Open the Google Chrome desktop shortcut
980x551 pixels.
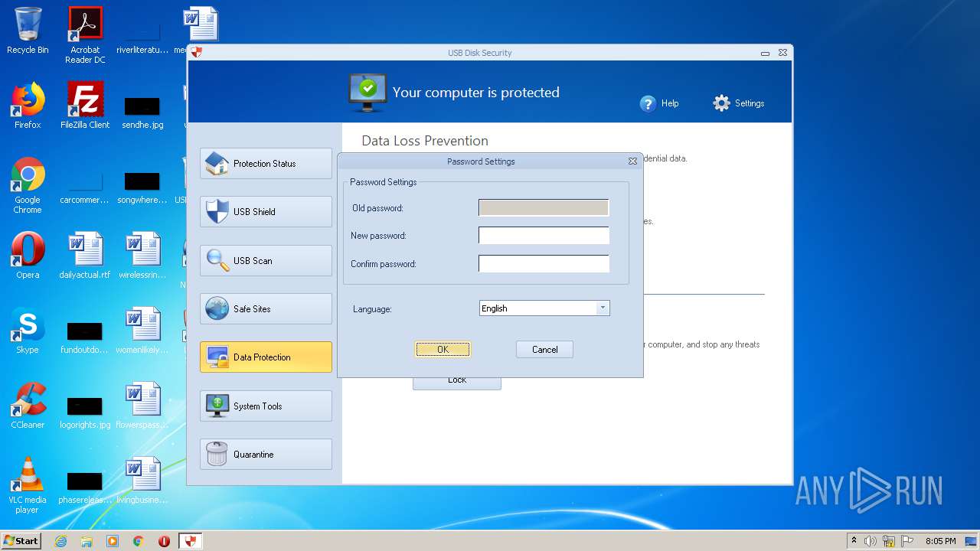coord(28,185)
